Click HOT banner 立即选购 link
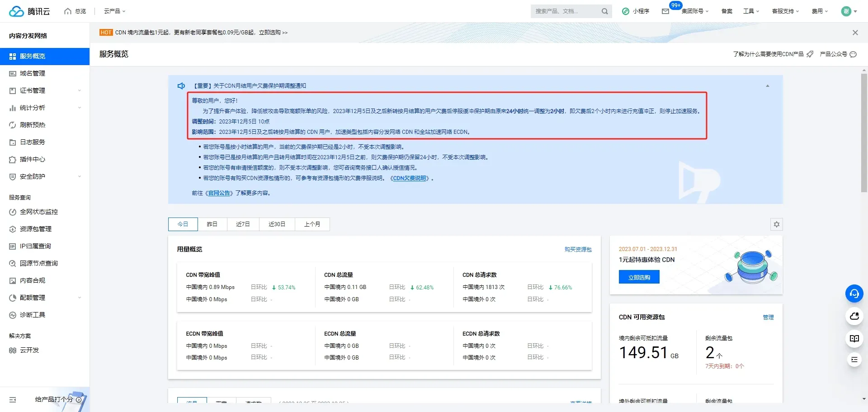Image resolution: width=868 pixels, height=412 pixels. click(x=273, y=33)
